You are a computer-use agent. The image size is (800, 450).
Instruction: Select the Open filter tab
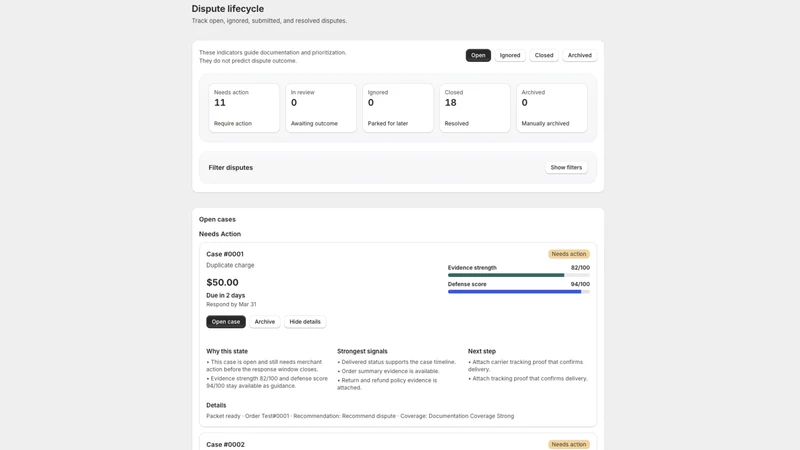478,55
